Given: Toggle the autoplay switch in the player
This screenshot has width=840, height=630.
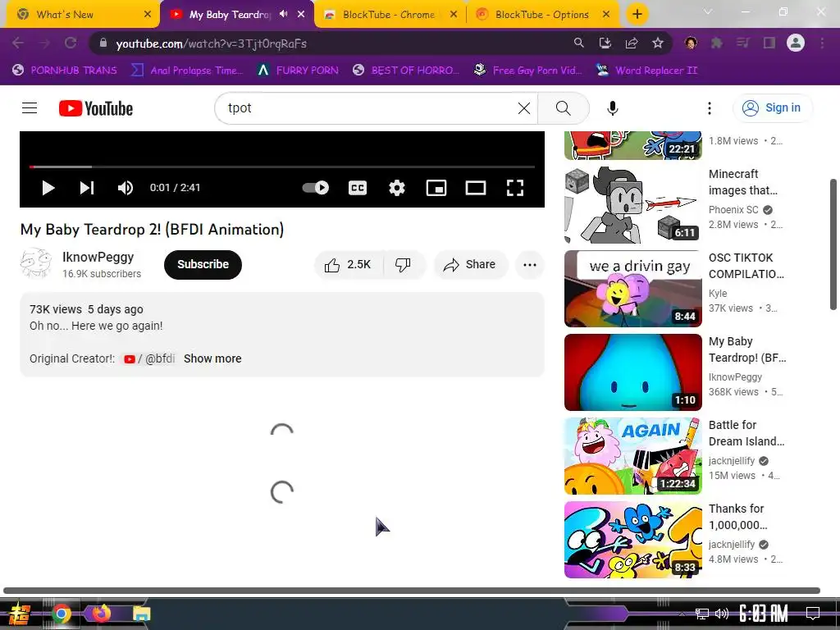Looking at the screenshot, I should coord(316,188).
